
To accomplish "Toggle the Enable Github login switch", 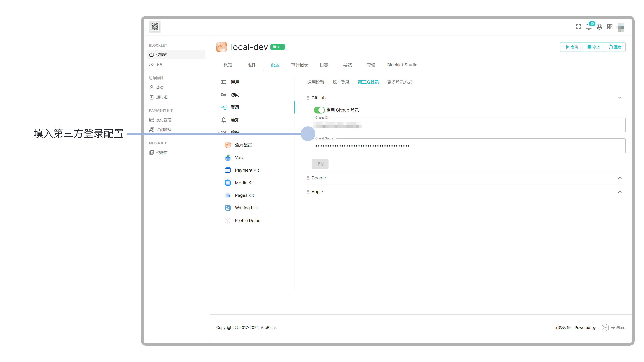I will point(319,110).
